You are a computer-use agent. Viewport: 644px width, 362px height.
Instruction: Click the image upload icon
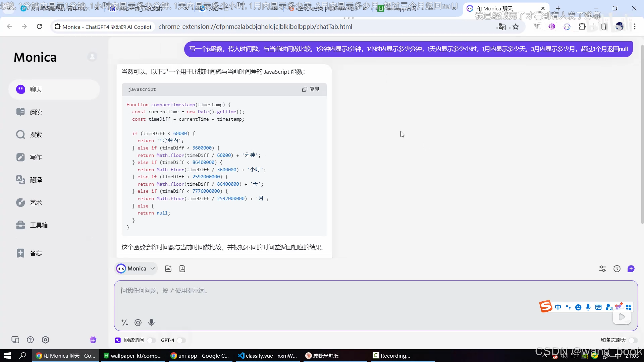(168, 268)
